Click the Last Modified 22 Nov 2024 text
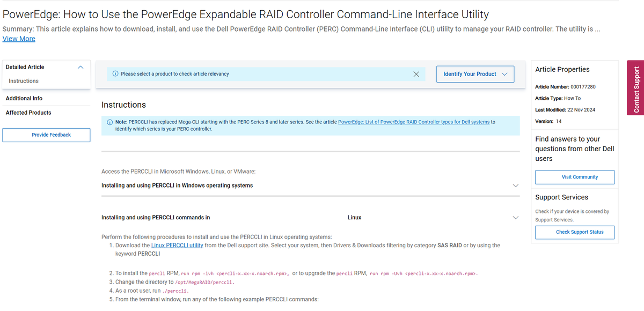 coord(565,110)
